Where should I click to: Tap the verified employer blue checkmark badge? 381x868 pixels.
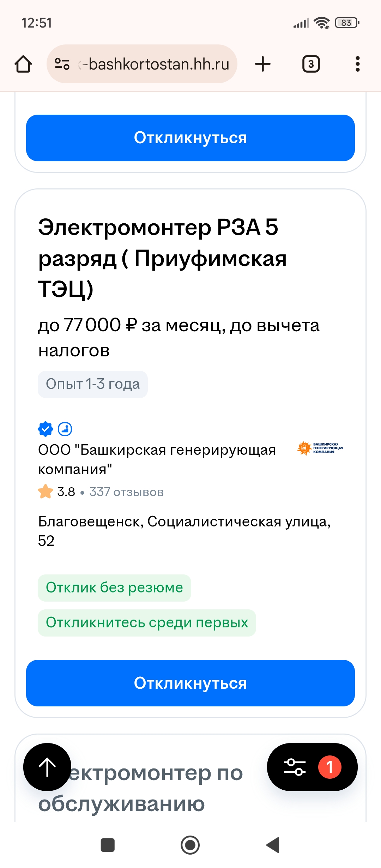point(46,429)
